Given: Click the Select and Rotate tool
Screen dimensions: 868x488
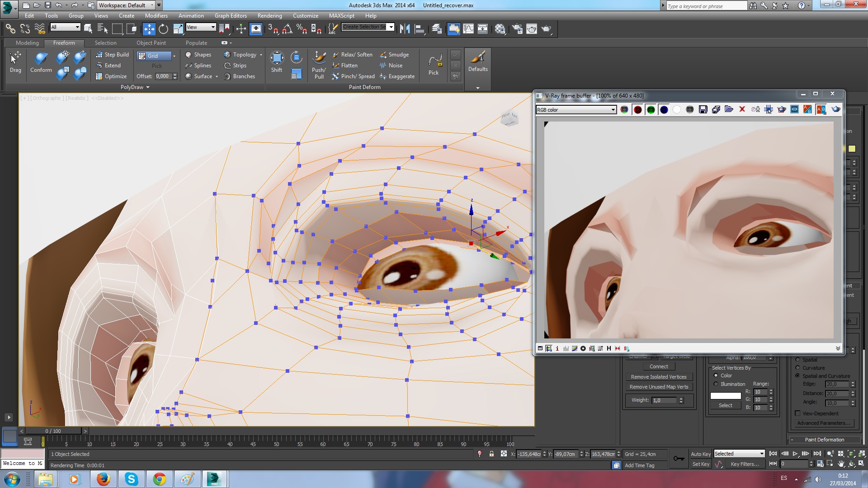Looking at the screenshot, I should point(163,29).
